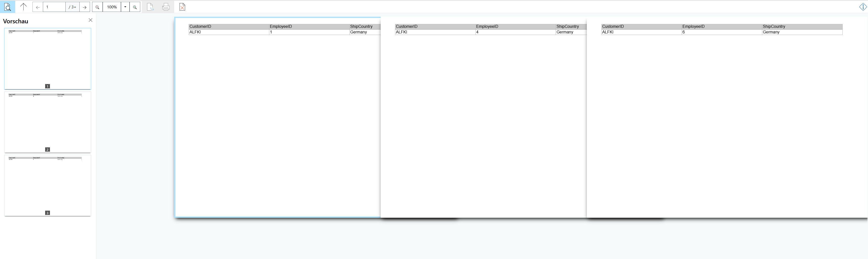Go to the previous page
The image size is (868, 259).
(38, 7)
